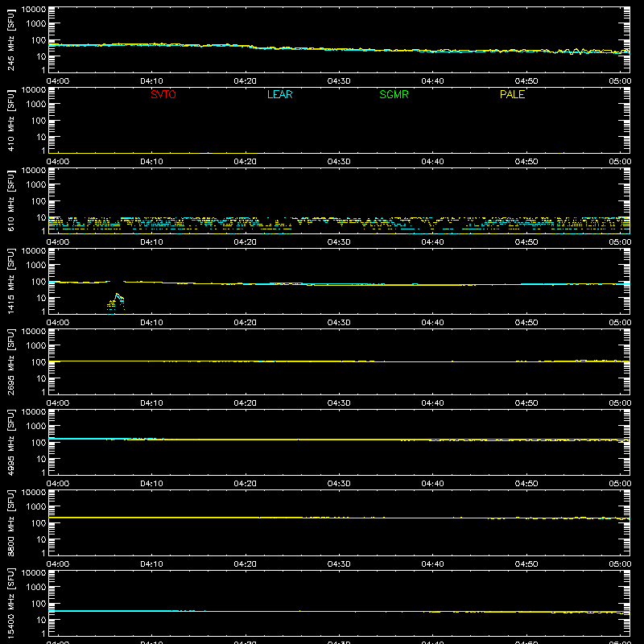Select the 2695 MHz [SFU] axis title
This screenshot has height=644, width=644.
[x=10, y=361]
